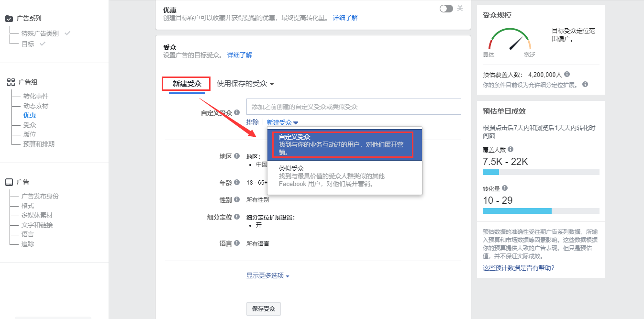Go to 多媒体素材 in sidebar
The width and height of the screenshot is (644, 319).
[37, 215]
